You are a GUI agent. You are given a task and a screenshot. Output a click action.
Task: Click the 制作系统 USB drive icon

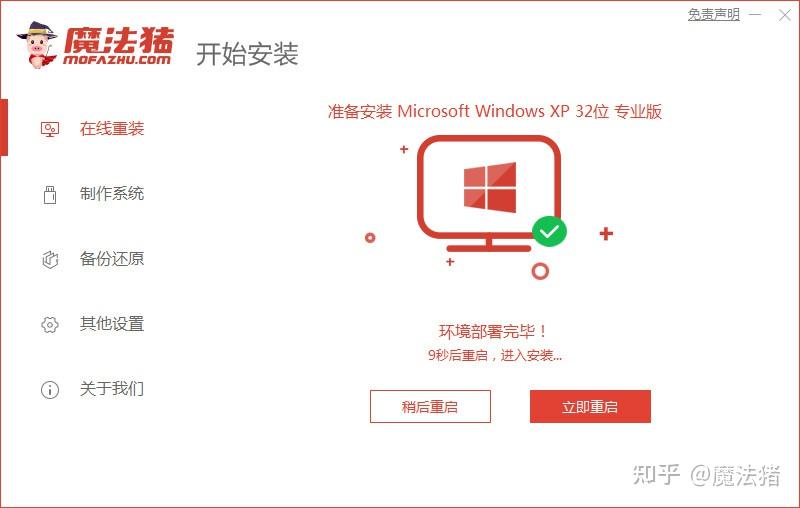click(50, 194)
